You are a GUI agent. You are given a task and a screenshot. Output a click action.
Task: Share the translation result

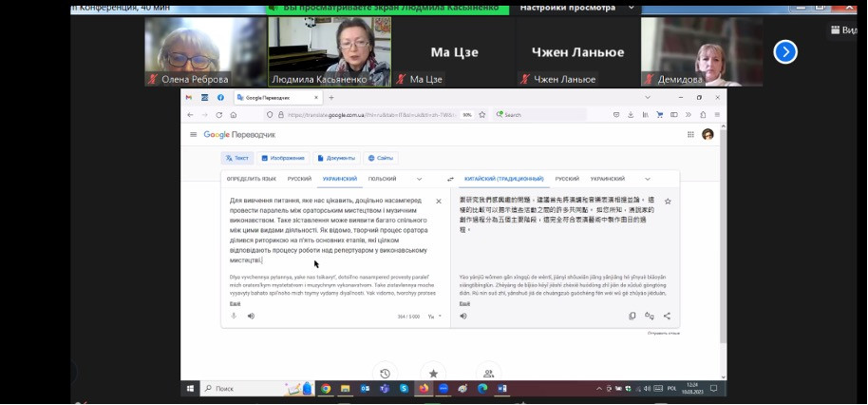click(667, 316)
